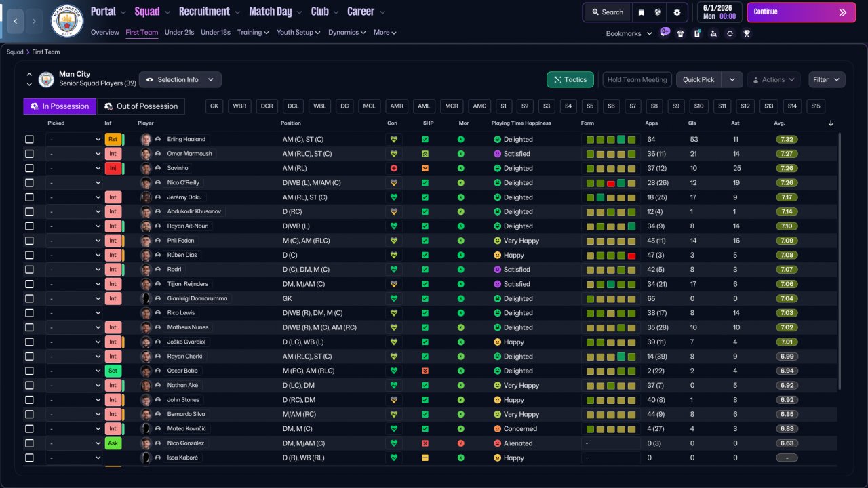This screenshot has height=488, width=868.
Task: Open the 9+ messages notification icon
Action: coord(665,33)
